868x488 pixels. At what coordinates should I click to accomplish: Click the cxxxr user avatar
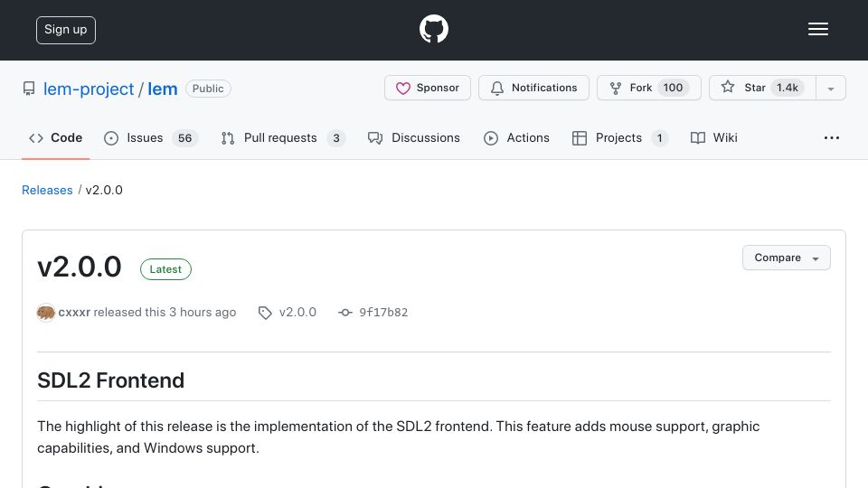pyautogui.click(x=46, y=313)
